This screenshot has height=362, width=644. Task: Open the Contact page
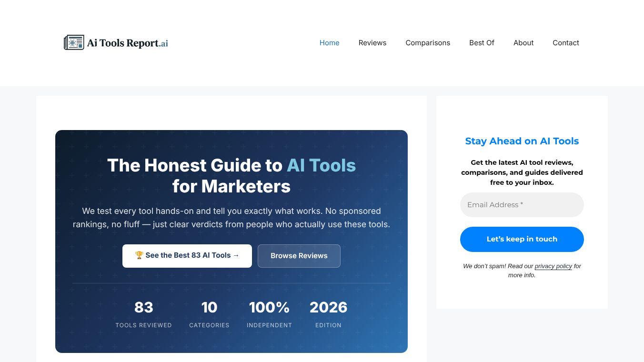[x=566, y=43]
